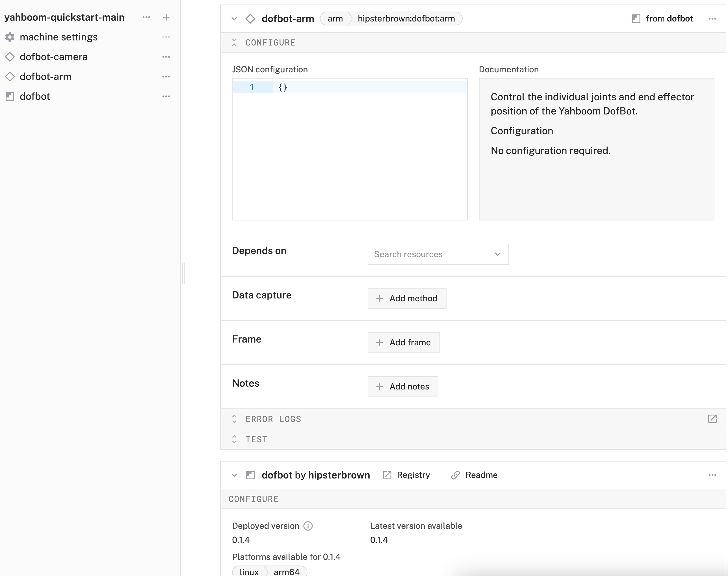Open dofbot-camera ellipsis menu
The image size is (728, 576).
[x=166, y=57]
